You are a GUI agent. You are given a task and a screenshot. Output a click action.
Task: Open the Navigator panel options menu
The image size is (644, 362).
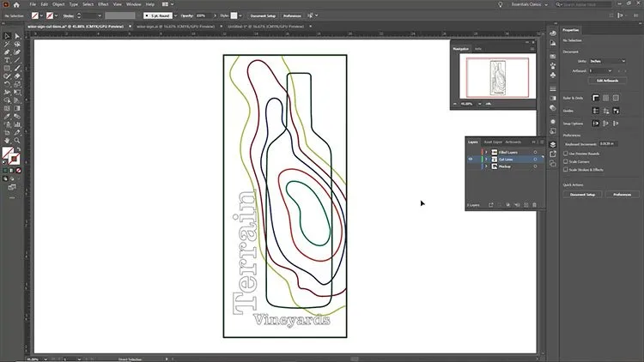[x=532, y=49]
